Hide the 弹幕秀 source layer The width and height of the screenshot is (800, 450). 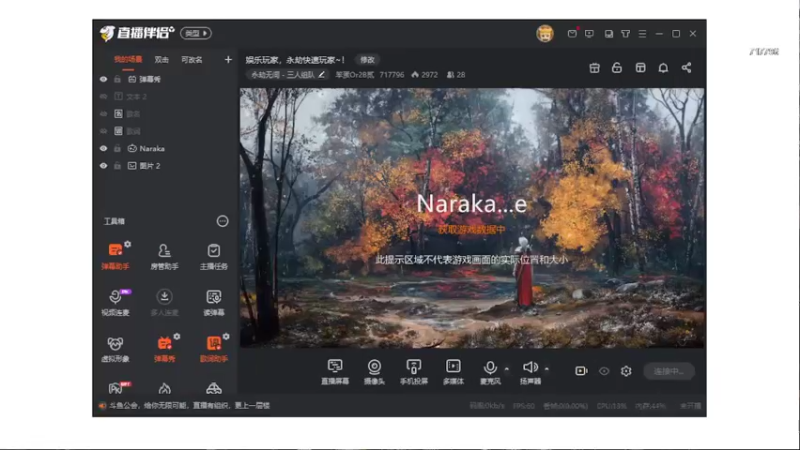(104, 80)
